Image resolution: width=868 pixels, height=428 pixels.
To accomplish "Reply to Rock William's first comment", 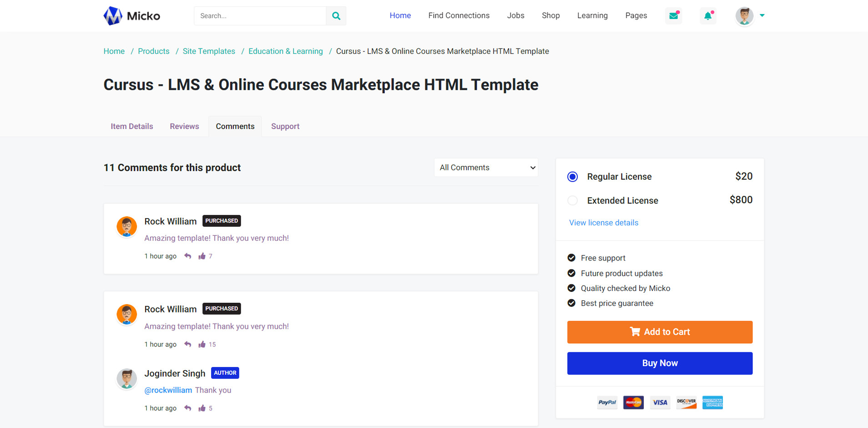I will point(188,256).
